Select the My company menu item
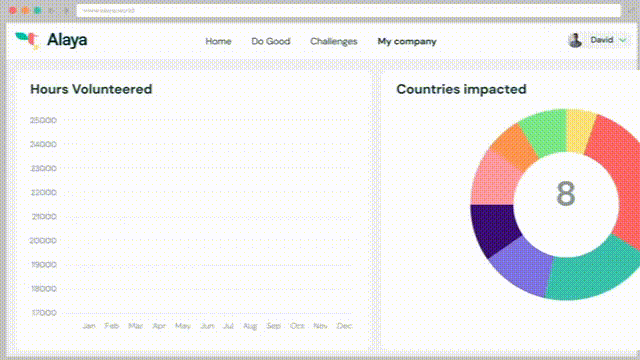 (407, 42)
